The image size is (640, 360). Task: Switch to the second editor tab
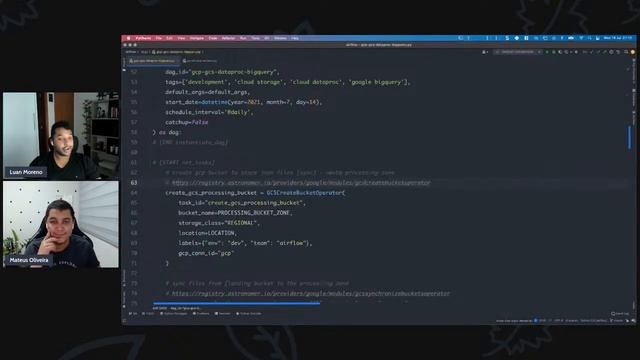click(200, 61)
